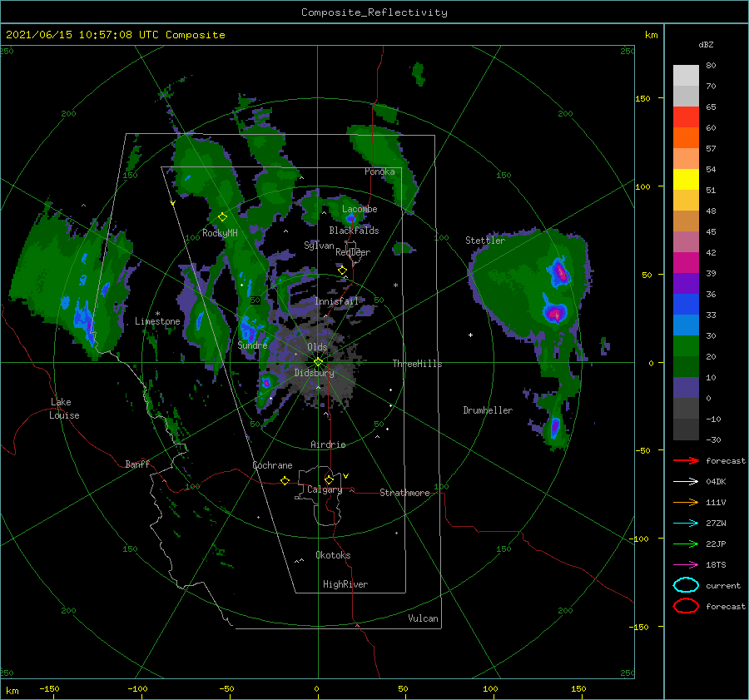Click the yellow diamond marker near RedDeer
749x700 pixels.
pyautogui.click(x=342, y=271)
